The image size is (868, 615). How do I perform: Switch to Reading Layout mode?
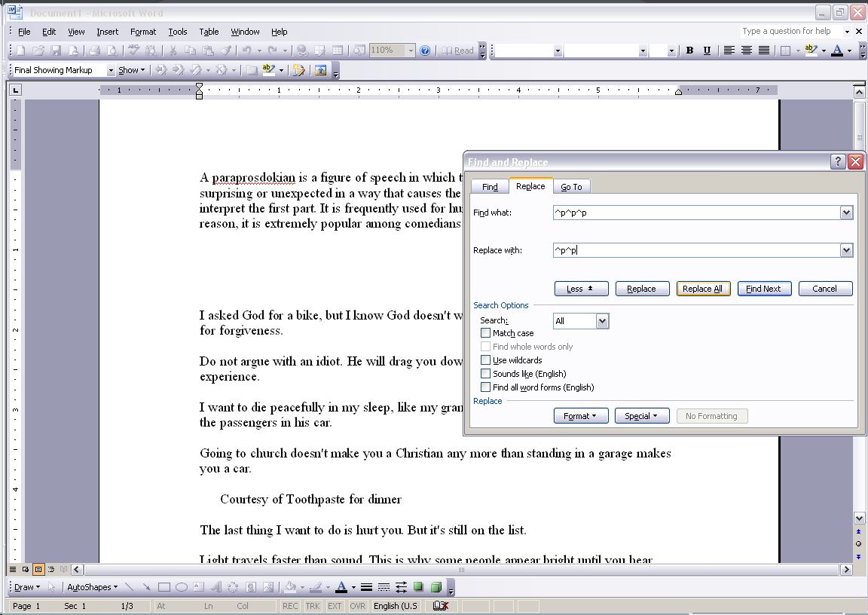(458, 50)
